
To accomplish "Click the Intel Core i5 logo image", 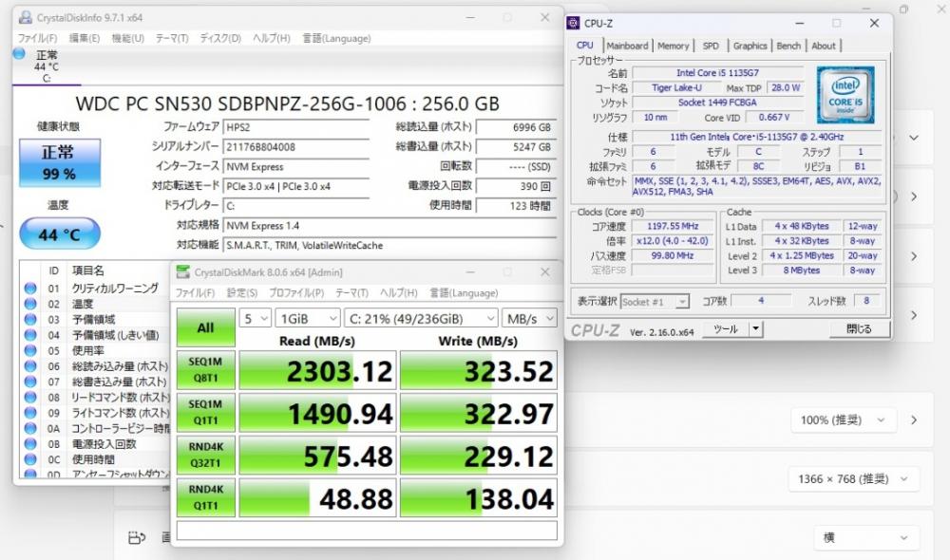I will pos(845,94).
